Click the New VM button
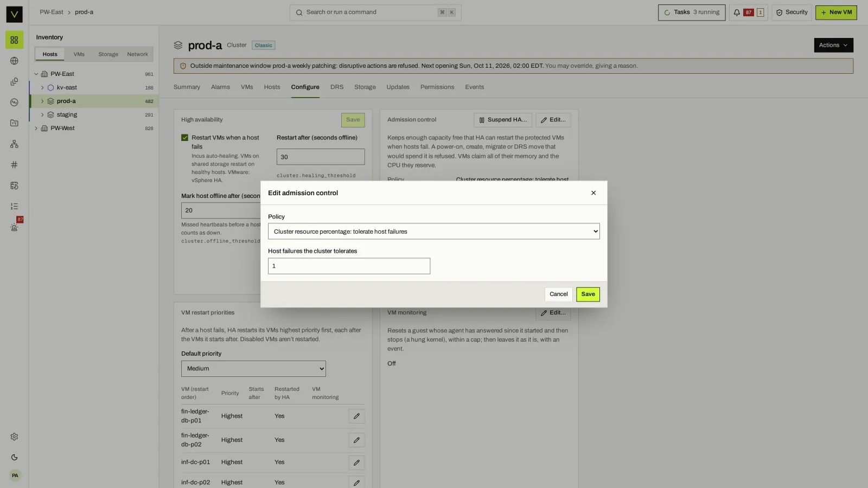The width and height of the screenshot is (868, 488). tap(836, 12)
